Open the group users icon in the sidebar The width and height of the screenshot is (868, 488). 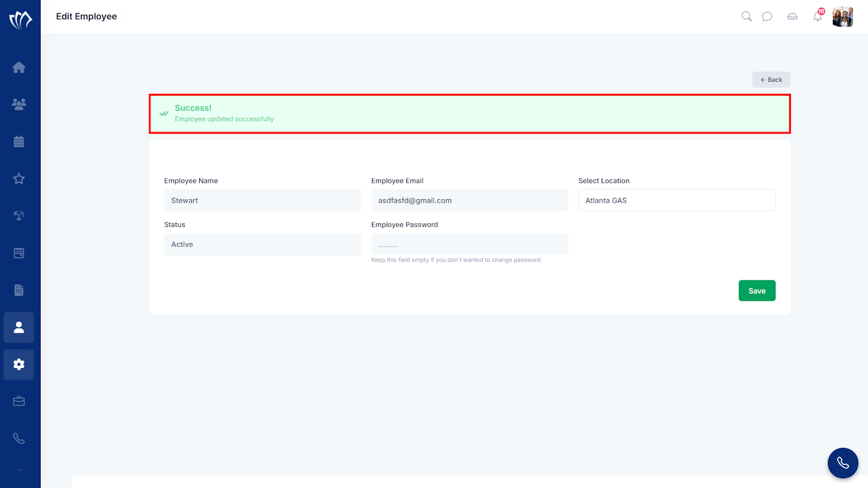coord(19,104)
